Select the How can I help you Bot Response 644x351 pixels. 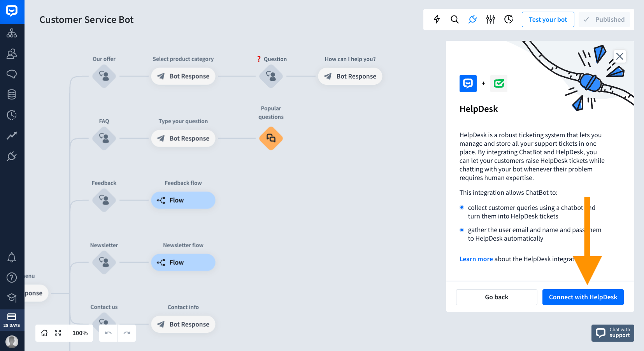coord(350,76)
